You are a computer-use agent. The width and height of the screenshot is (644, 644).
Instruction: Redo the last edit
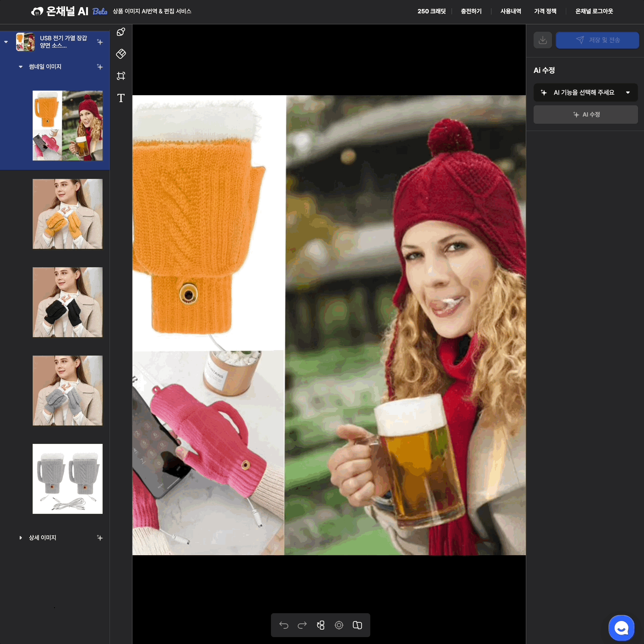click(x=302, y=625)
